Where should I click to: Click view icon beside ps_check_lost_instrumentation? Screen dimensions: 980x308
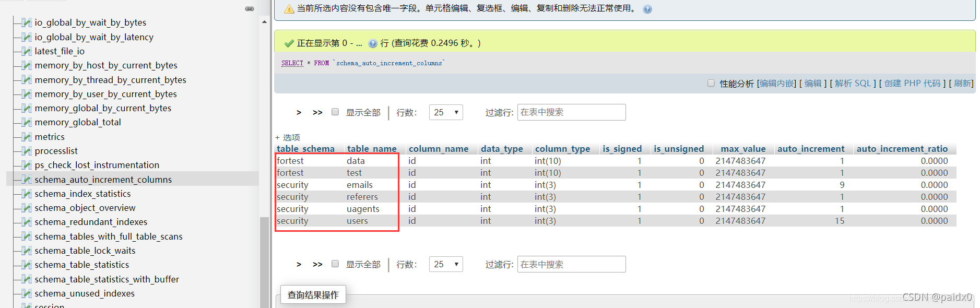point(27,165)
